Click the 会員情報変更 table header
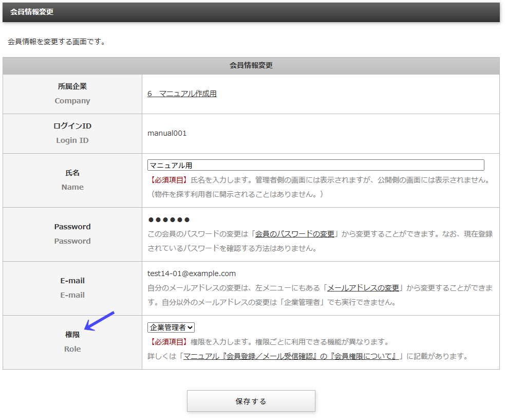 (x=251, y=66)
